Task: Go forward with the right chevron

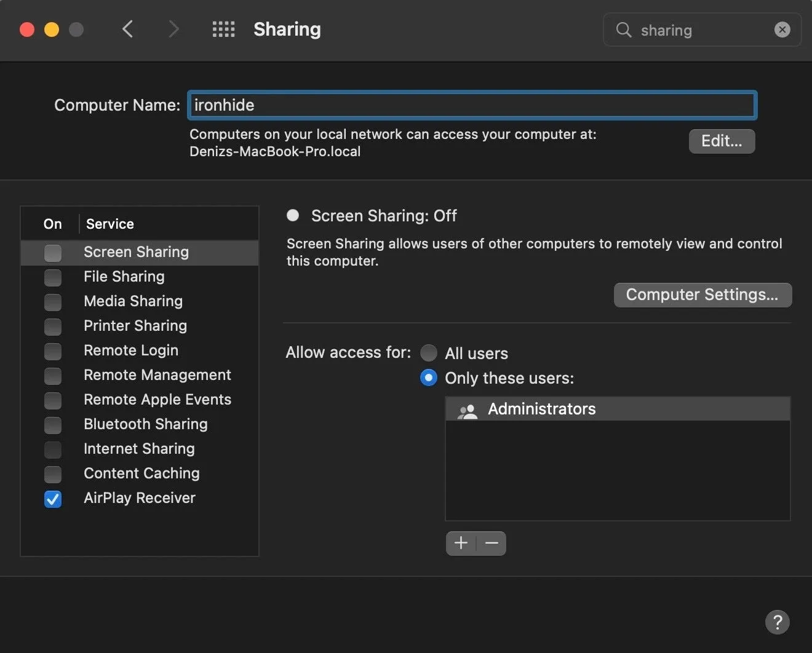Action: 174,29
